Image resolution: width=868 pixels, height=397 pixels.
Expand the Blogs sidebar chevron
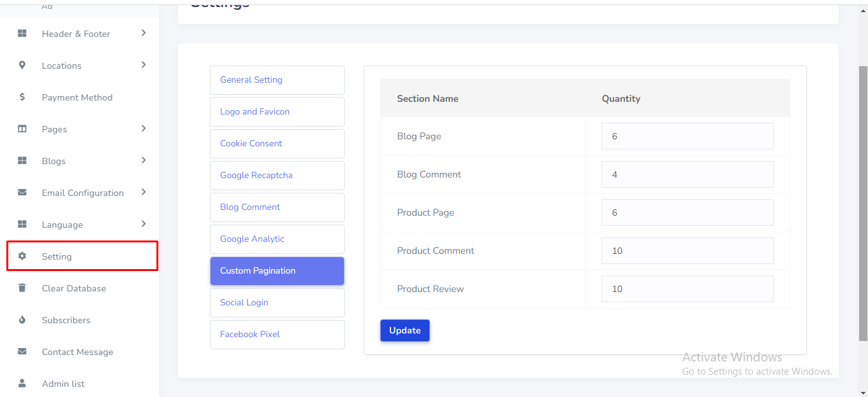coord(144,160)
